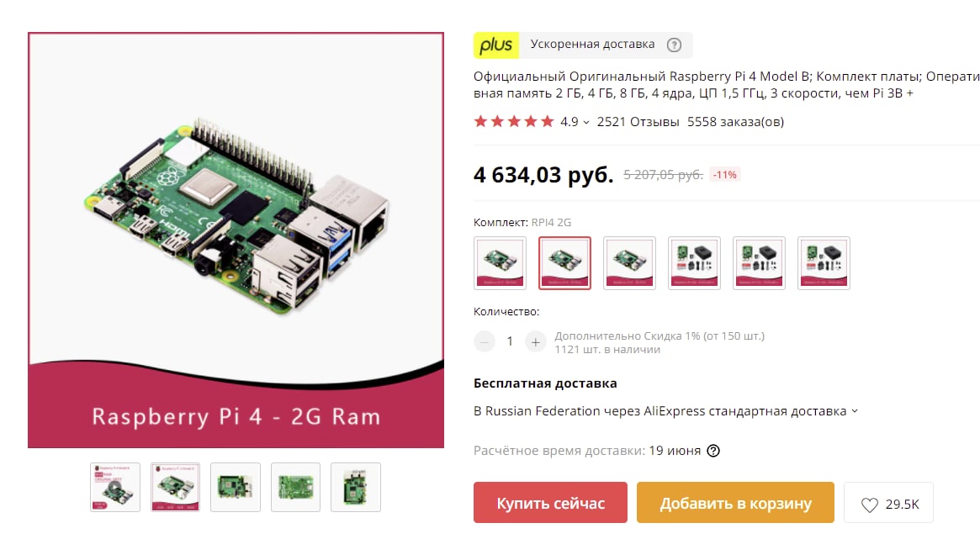Play the first gallery video thumbnail
980x539 pixels.
115,487
